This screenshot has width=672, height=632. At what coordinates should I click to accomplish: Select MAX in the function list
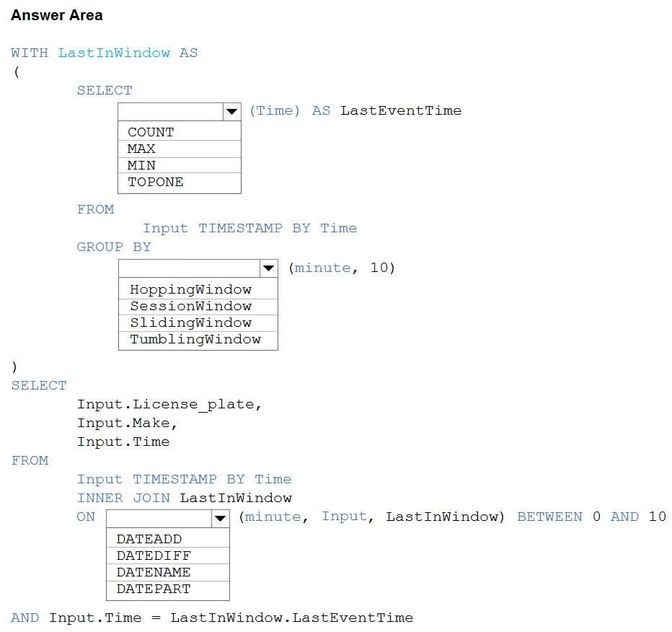[180, 149]
